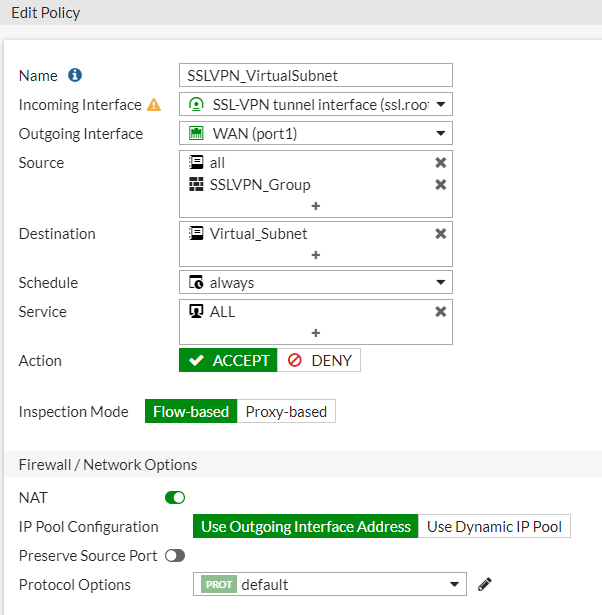Select Proxy-based inspection mode

coord(286,411)
